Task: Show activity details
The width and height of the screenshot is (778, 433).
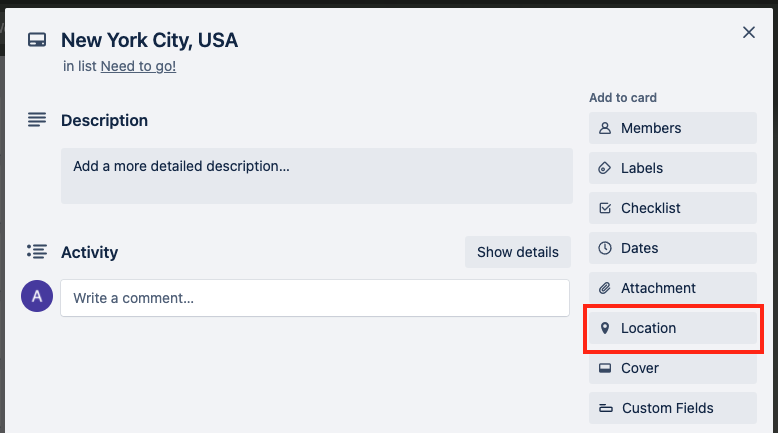Action: pos(518,252)
